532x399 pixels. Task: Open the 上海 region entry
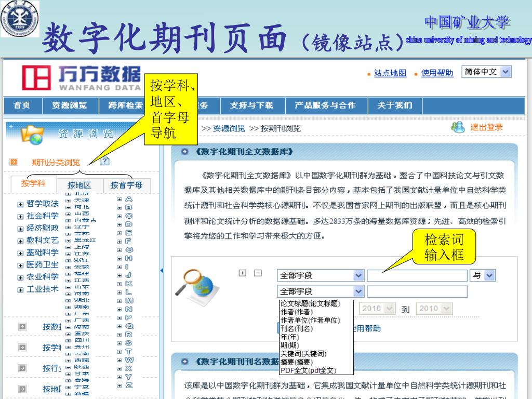pos(82,247)
